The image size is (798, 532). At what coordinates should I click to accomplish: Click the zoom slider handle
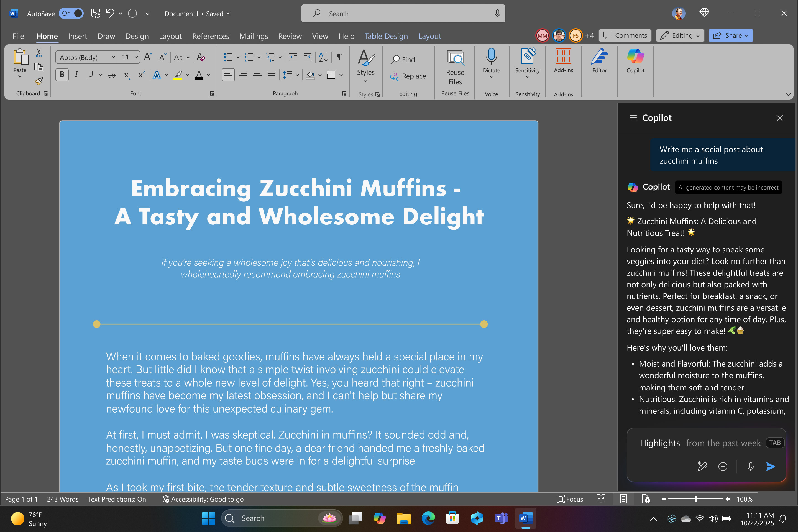tap(695, 499)
